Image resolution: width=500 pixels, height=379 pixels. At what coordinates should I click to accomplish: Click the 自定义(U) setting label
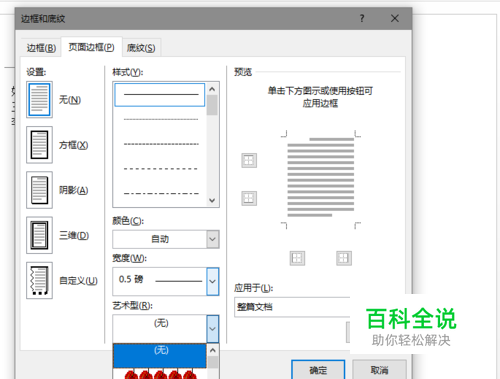(x=78, y=281)
